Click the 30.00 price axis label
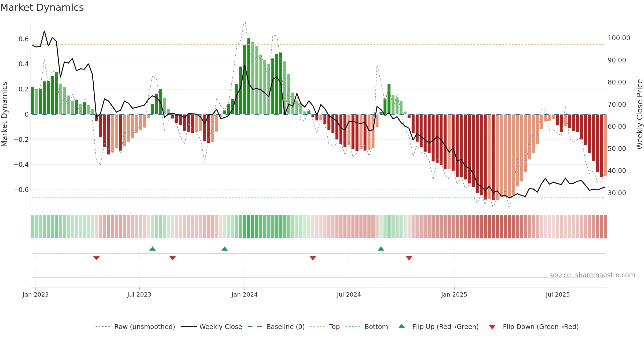The image size is (644, 362). click(617, 193)
